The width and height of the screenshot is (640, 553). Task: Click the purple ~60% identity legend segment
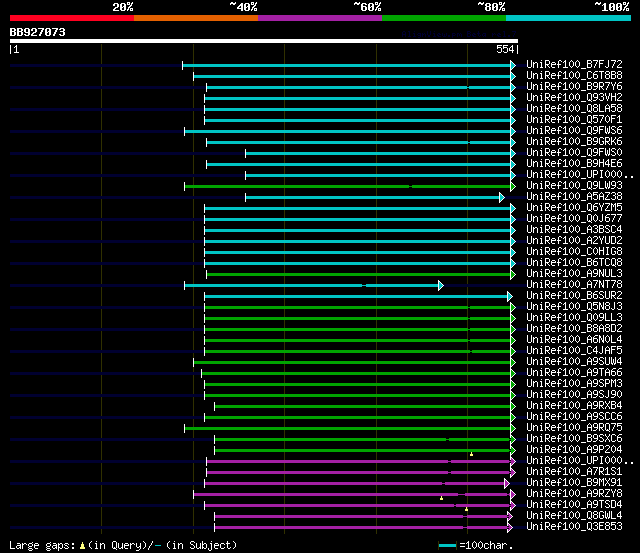pyautogui.click(x=320, y=18)
